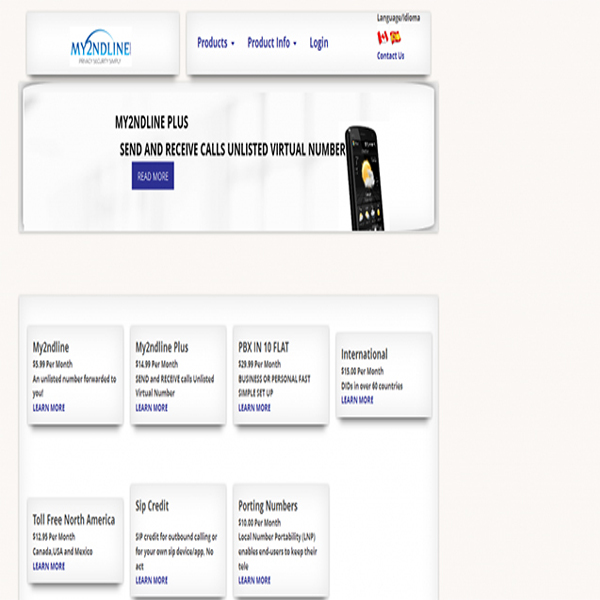Click the Canada, USA and Mexico text
This screenshot has height=600, width=600.
pos(63,551)
